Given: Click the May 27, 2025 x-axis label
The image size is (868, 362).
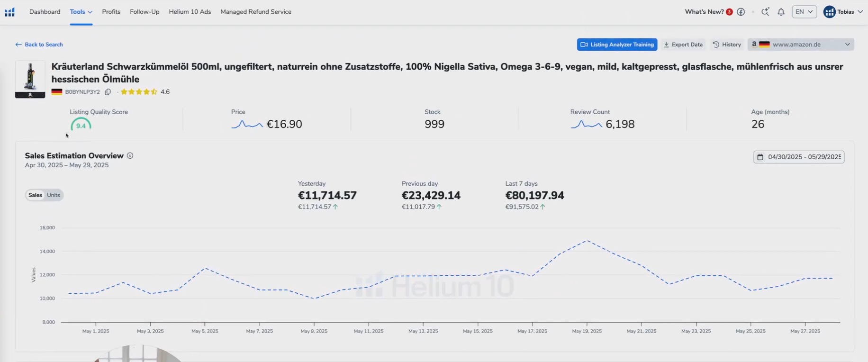Looking at the screenshot, I should [805, 331].
